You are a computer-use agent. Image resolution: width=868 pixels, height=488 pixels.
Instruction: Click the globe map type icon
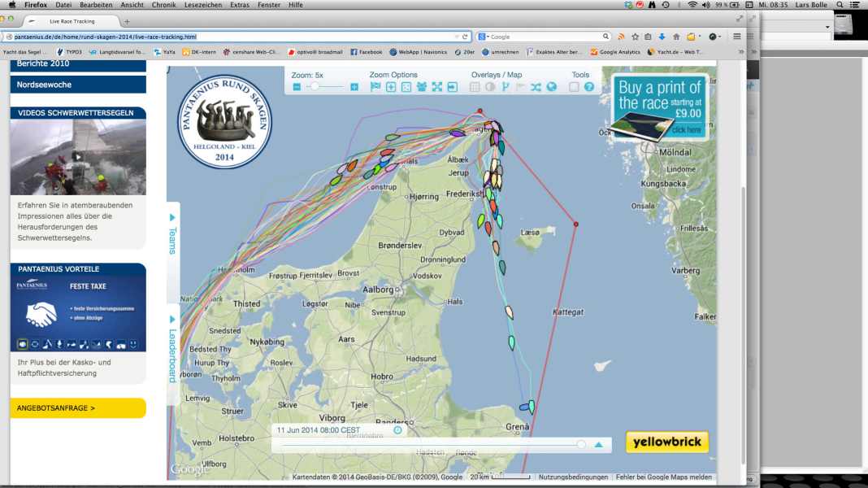[x=551, y=87]
